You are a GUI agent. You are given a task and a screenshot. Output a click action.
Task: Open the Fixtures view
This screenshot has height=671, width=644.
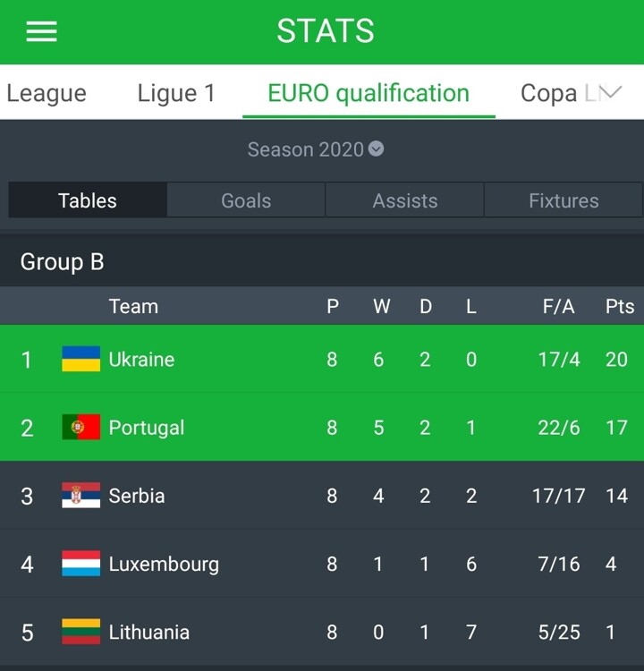coord(563,200)
